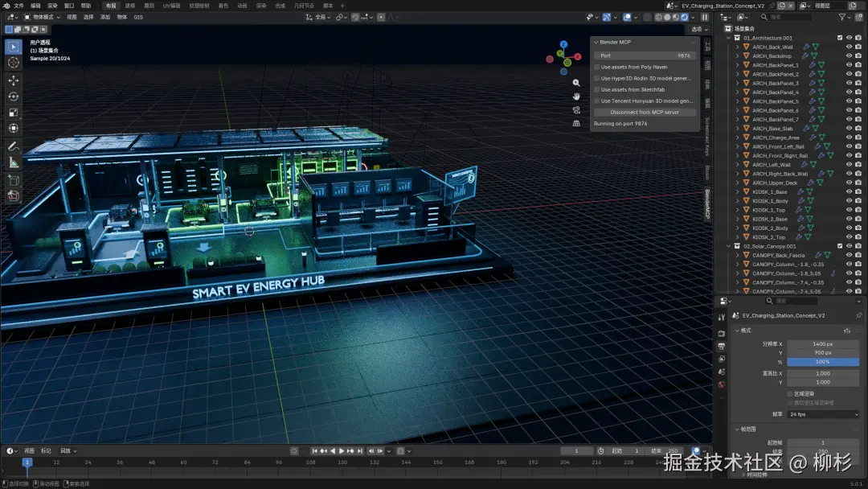Select the Add Cube tool
The image size is (868, 489).
tap(14, 180)
